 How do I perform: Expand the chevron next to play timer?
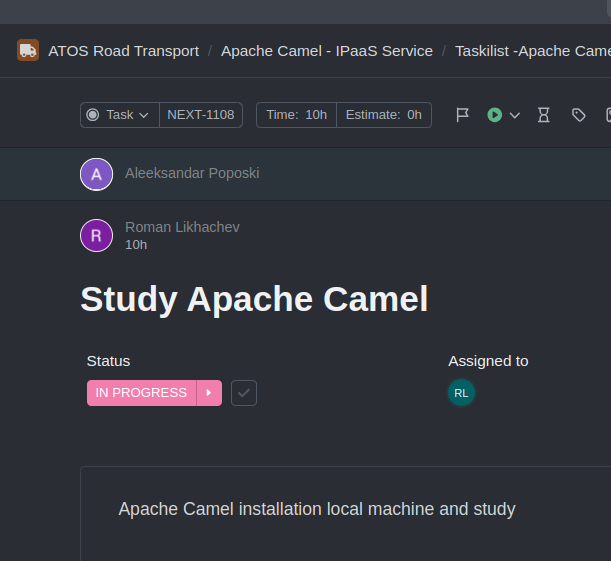pos(515,115)
